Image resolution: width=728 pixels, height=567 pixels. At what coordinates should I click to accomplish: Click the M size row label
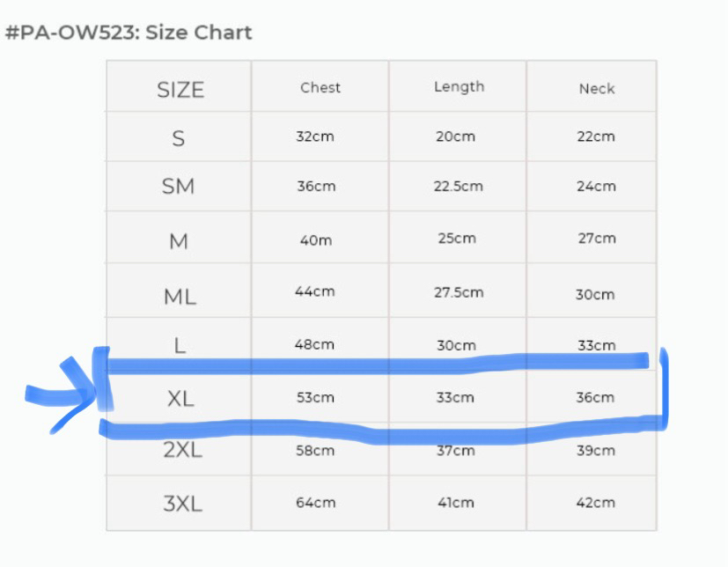click(x=179, y=241)
